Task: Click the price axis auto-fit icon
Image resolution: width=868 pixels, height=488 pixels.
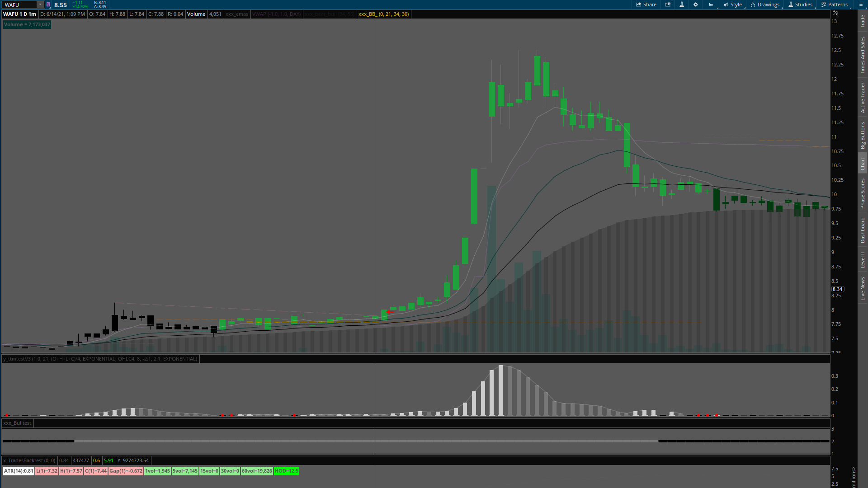Action: click(x=835, y=13)
